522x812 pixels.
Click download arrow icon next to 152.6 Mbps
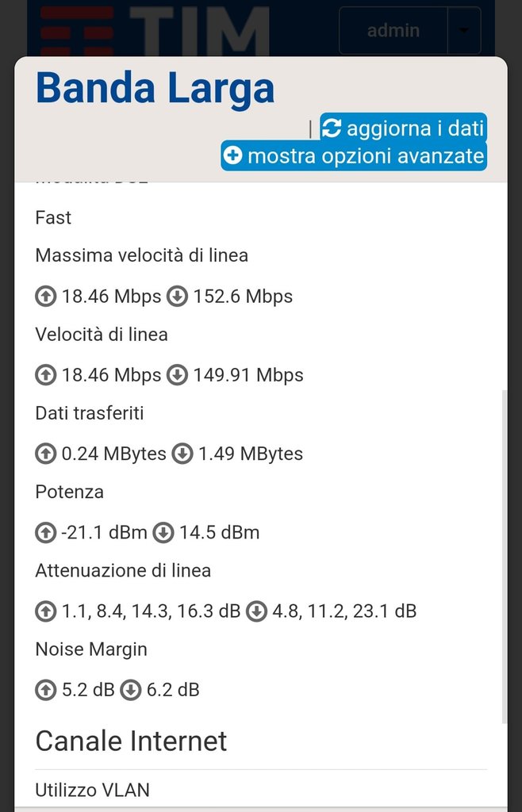(x=178, y=297)
